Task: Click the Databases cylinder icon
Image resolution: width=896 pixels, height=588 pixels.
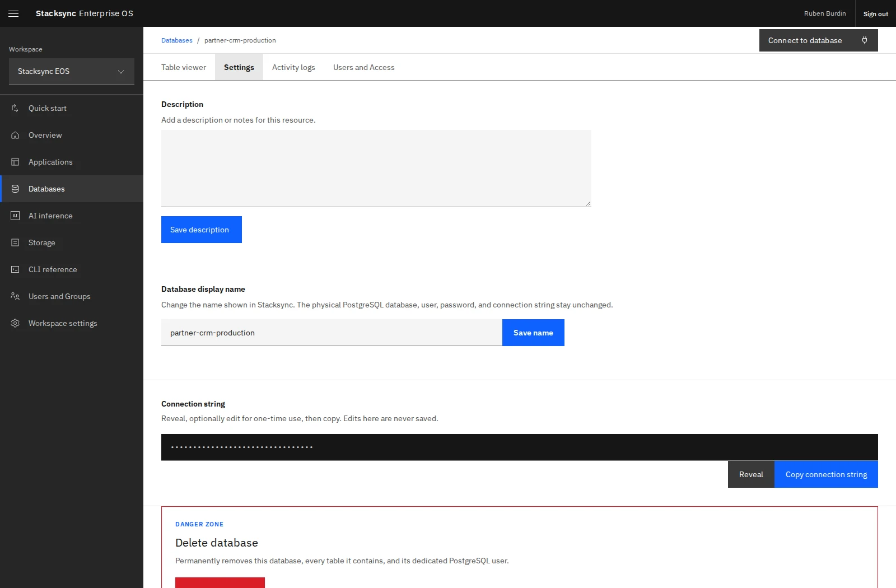Action: coord(15,189)
